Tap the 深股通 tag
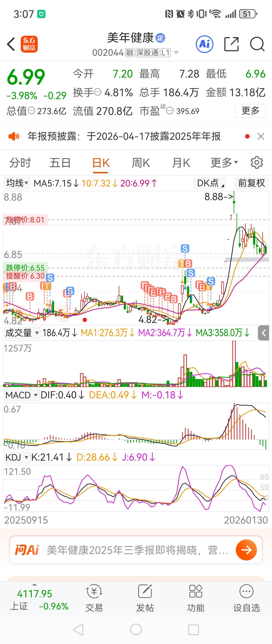Screen dimensions: 272x644 click(x=147, y=53)
